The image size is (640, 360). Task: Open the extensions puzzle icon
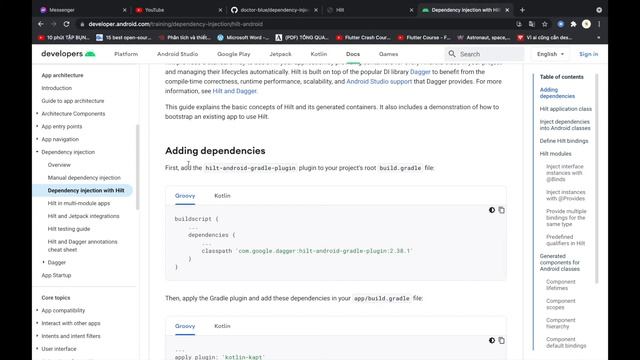pos(573,24)
